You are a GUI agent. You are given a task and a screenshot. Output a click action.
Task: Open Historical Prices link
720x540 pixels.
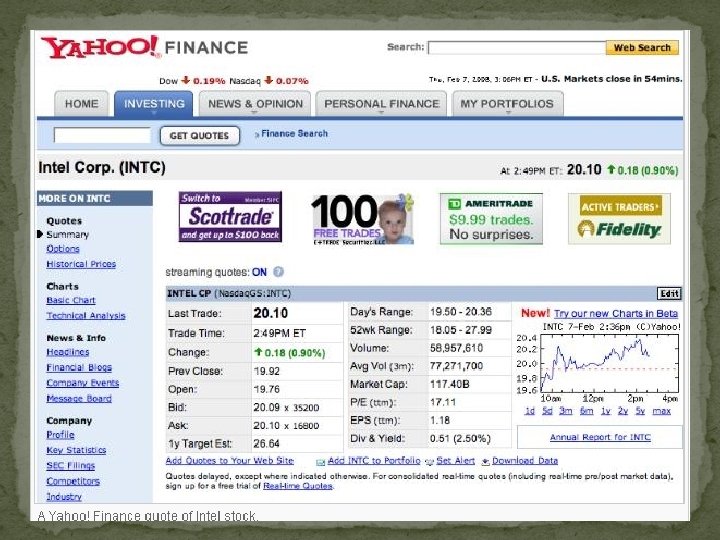[81, 264]
